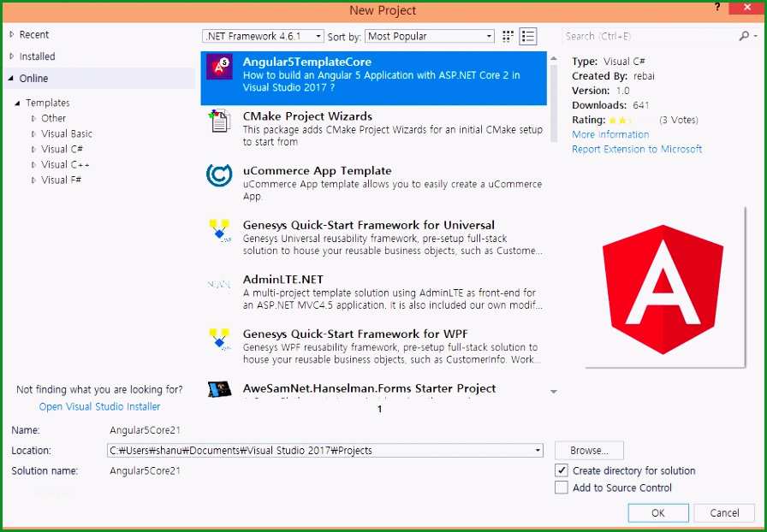Expand the Installed node
Screen dimensions: 767x532
tap(12, 56)
